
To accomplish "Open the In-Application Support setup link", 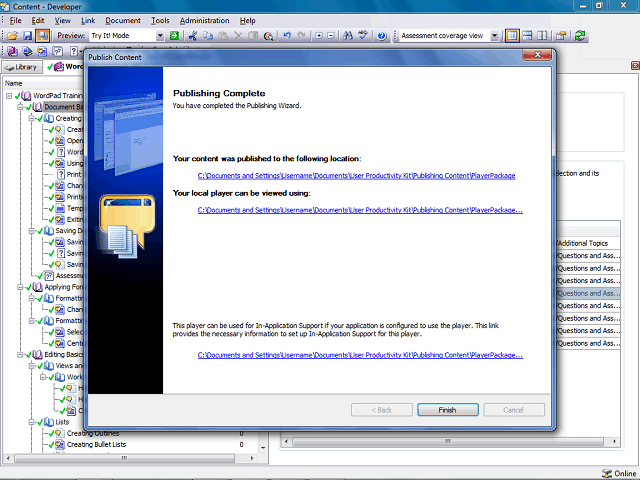I will point(360,355).
